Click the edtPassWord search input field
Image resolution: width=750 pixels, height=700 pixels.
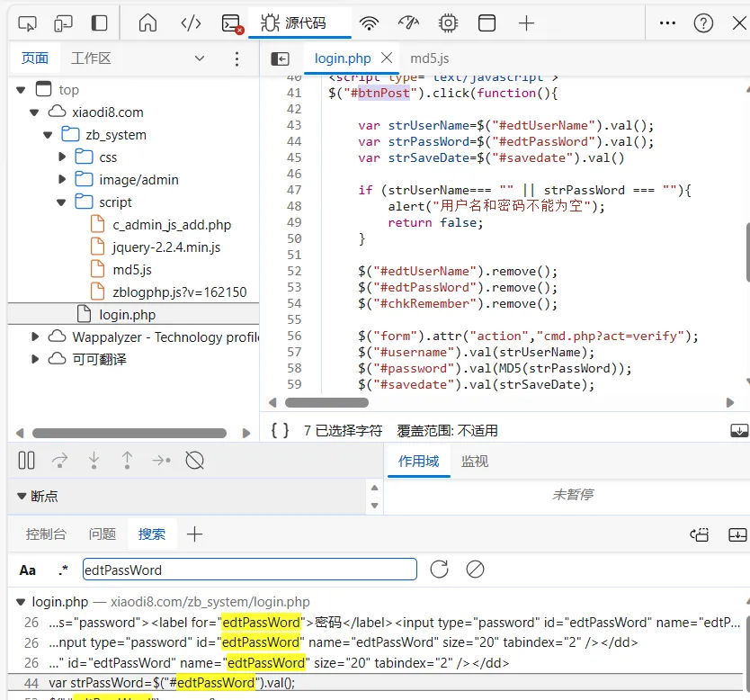click(x=249, y=570)
